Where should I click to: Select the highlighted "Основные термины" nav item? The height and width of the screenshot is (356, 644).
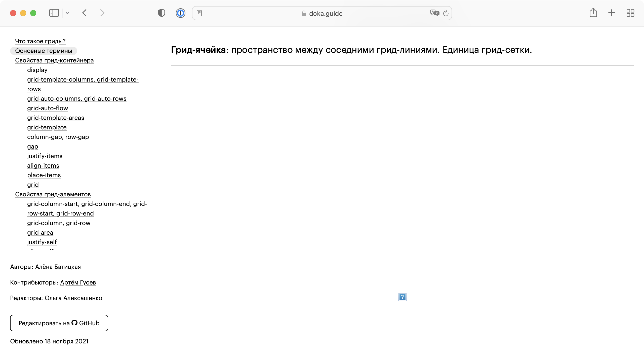[x=43, y=51]
